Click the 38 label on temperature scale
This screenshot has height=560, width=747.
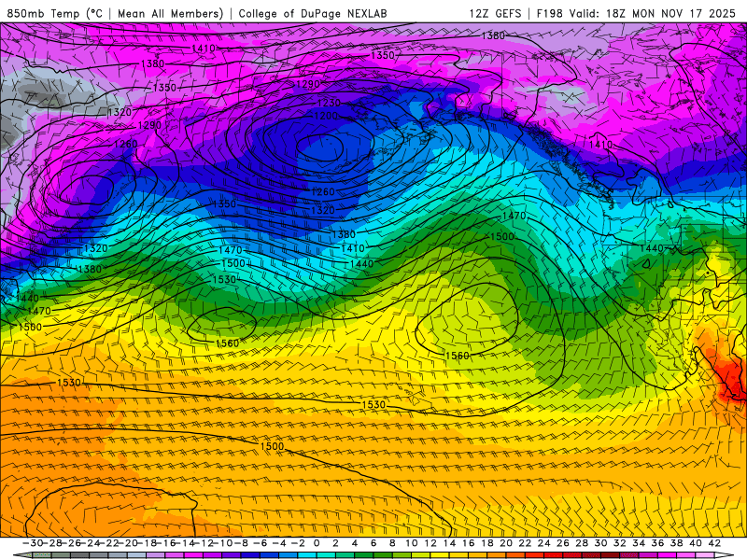(x=676, y=543)
